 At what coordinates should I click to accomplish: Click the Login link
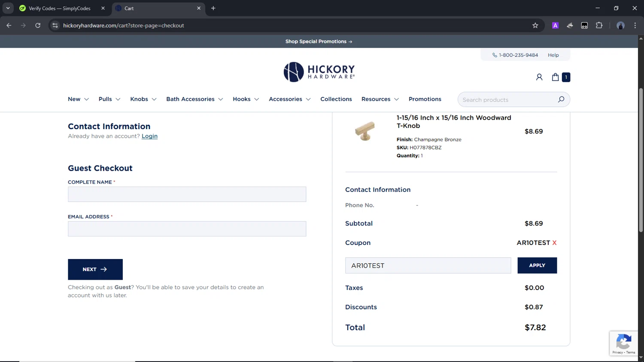click(x=149, y=136)
